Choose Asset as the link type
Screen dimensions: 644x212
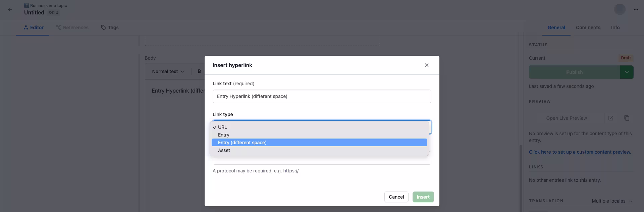coord(319,150)
